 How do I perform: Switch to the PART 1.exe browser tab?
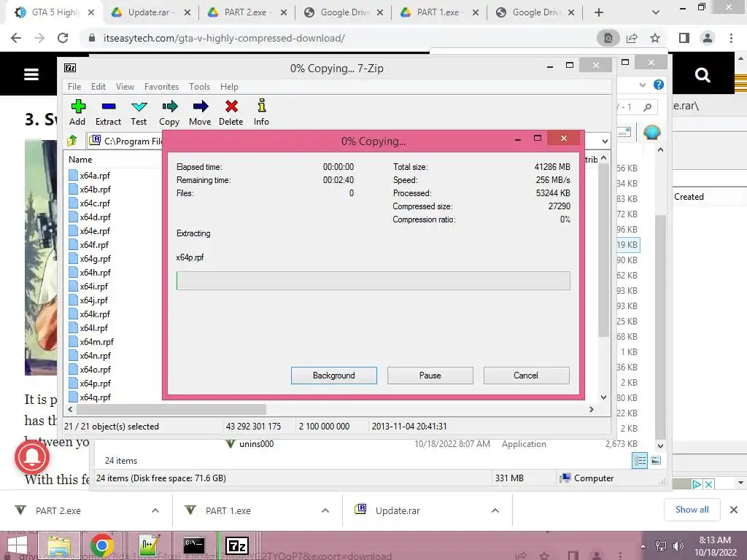[438, 12]
